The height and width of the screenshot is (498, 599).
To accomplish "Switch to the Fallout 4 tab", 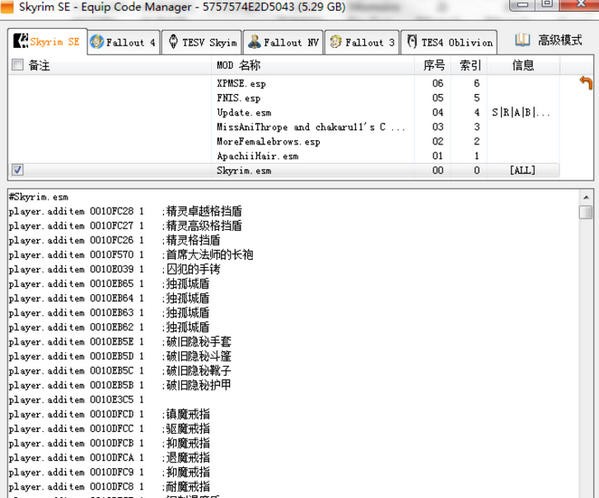I will point(123,42).
